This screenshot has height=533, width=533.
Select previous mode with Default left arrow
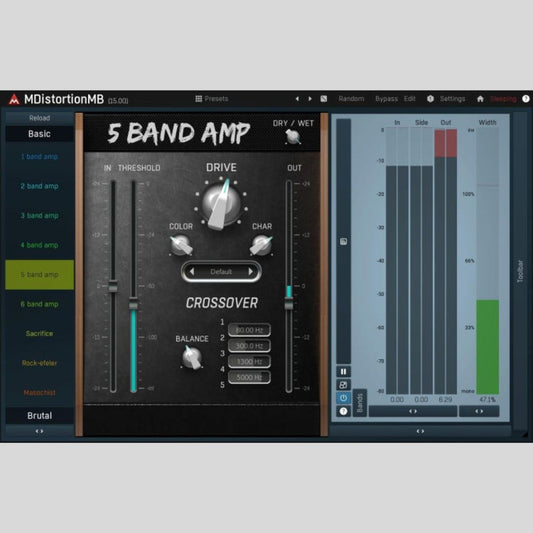click(192, 272)
